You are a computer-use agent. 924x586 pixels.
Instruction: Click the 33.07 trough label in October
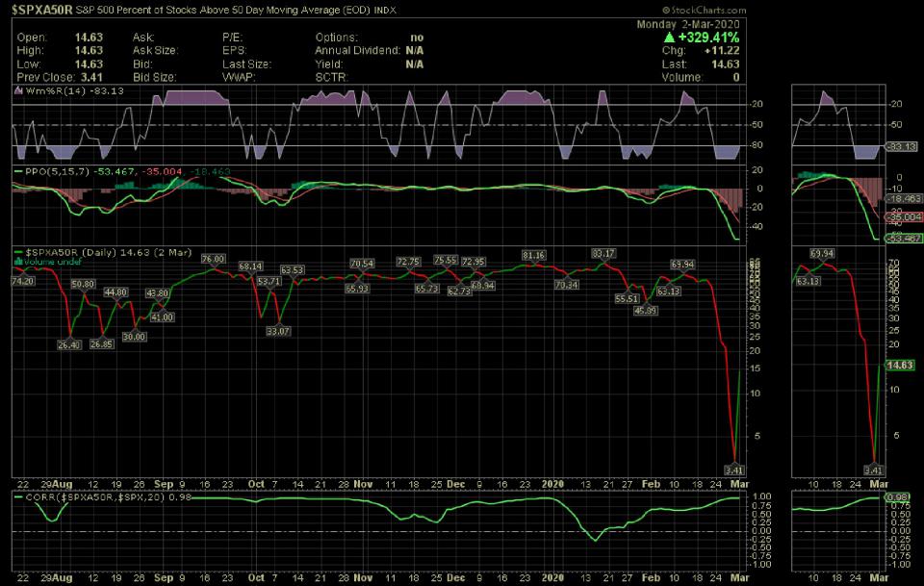point(277,330)
